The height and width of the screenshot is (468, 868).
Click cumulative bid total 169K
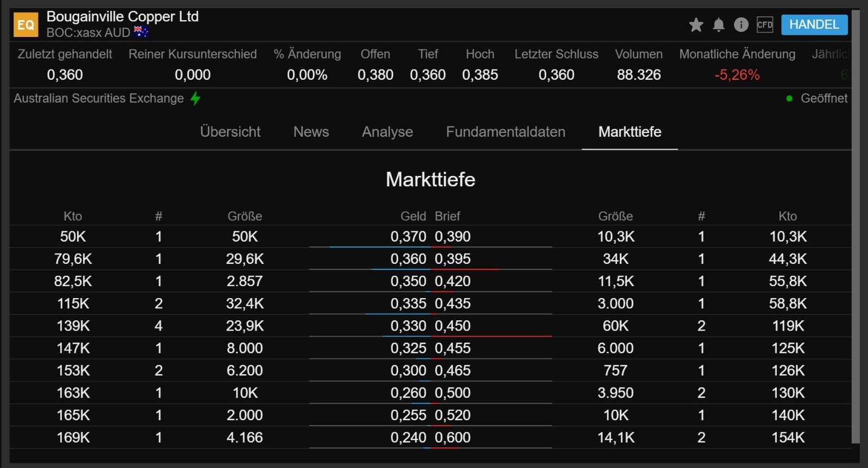coord(73,437)
